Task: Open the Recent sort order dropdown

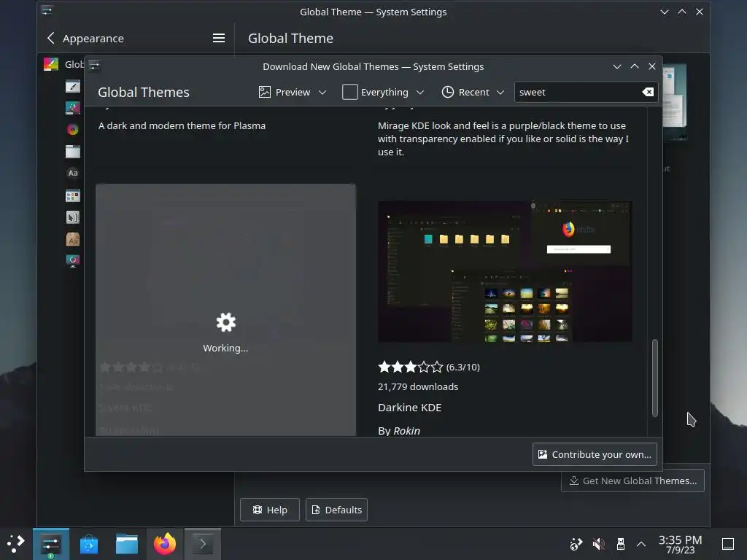Action: point(473,92)
